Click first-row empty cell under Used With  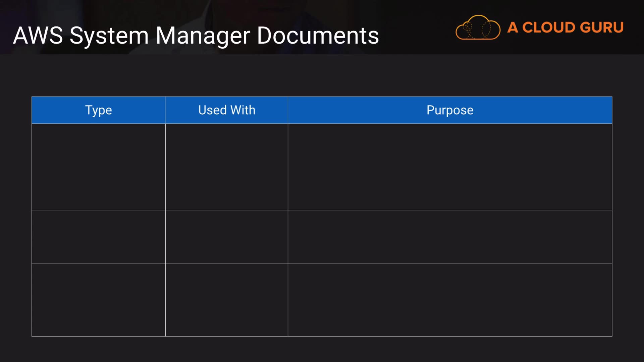[x=227, y=167]
